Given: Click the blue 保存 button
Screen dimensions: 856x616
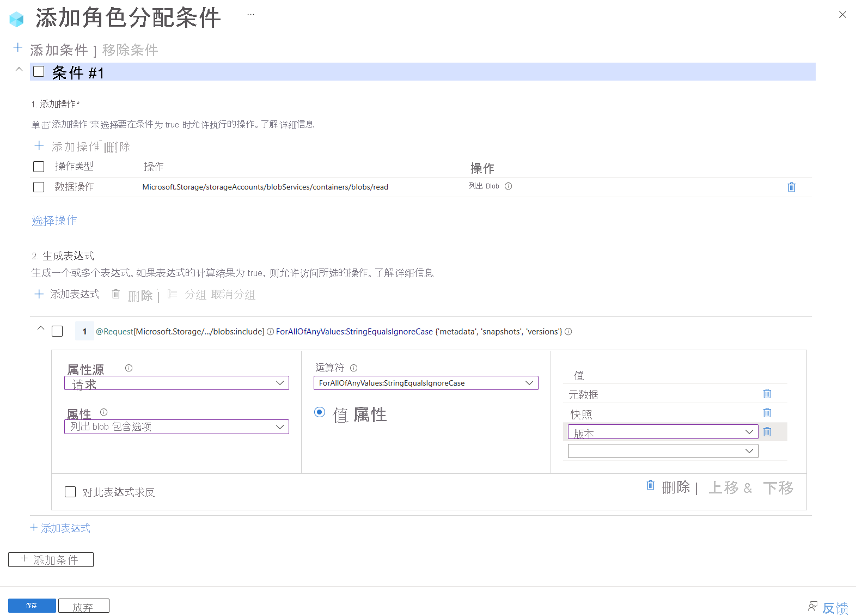Looking at the screenshot, I should point(32,606).
